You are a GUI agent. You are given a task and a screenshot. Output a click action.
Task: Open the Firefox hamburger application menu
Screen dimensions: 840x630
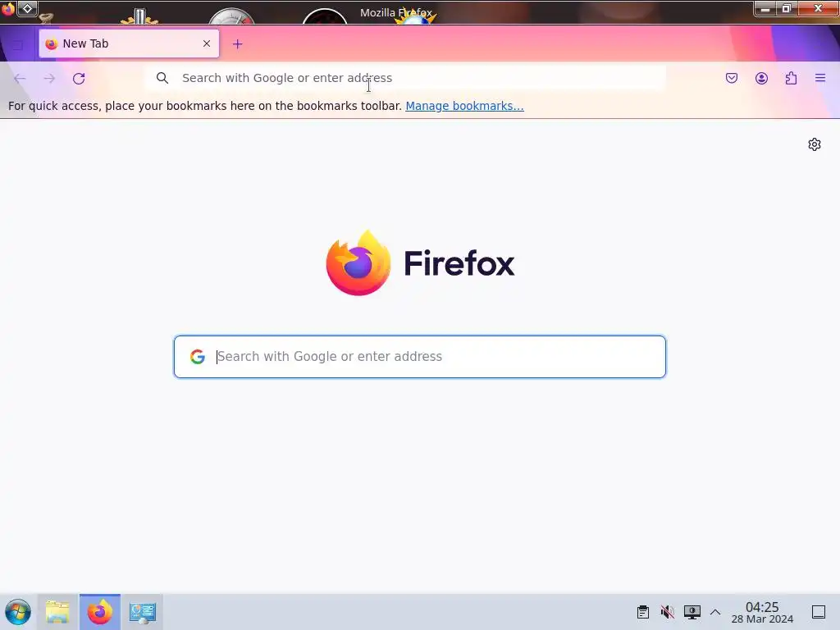[820, 78]
